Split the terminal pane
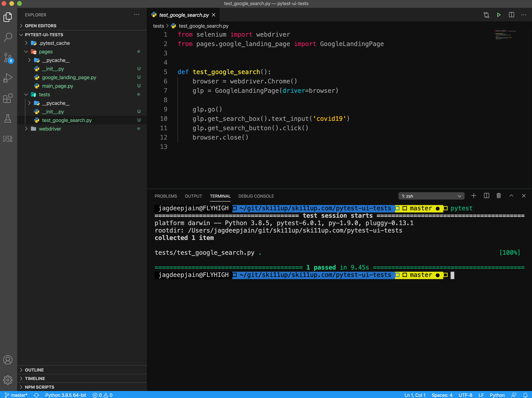The height and width of the screenshot is (398, 532). click(486, 196)
